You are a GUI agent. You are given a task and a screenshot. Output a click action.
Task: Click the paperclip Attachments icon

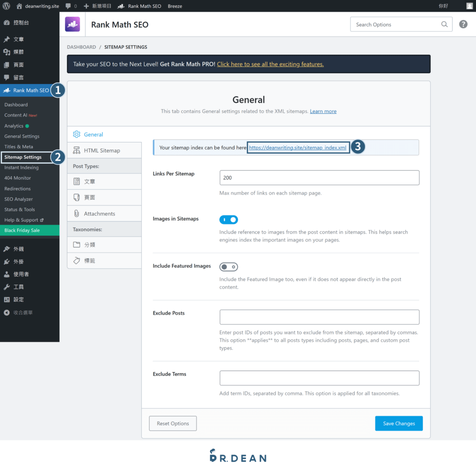[x=77, y=213]
